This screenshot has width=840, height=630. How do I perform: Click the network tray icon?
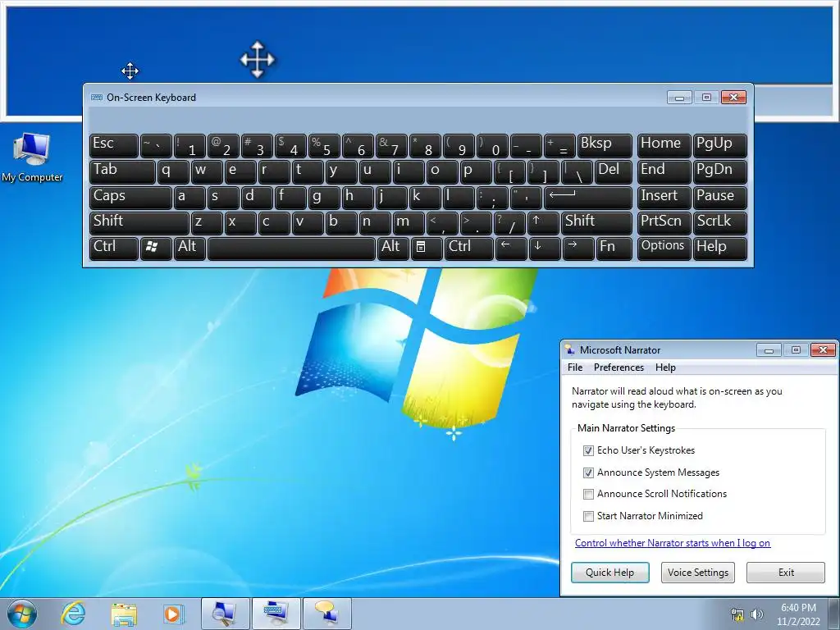point(737,614)
